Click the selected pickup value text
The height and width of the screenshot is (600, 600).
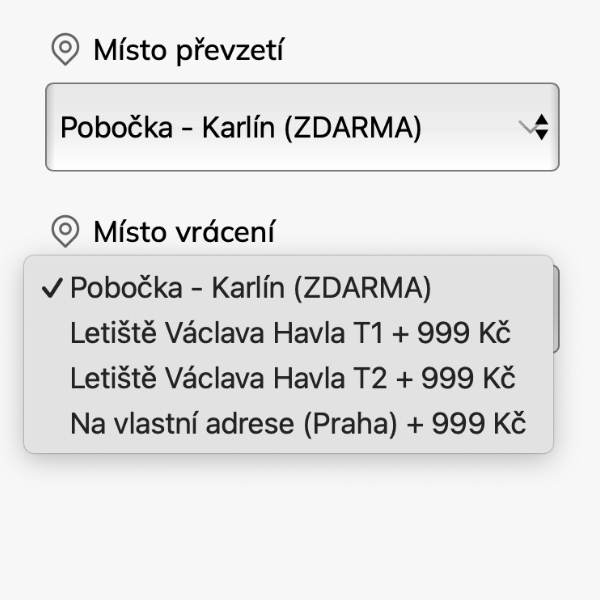pos(241,127)
